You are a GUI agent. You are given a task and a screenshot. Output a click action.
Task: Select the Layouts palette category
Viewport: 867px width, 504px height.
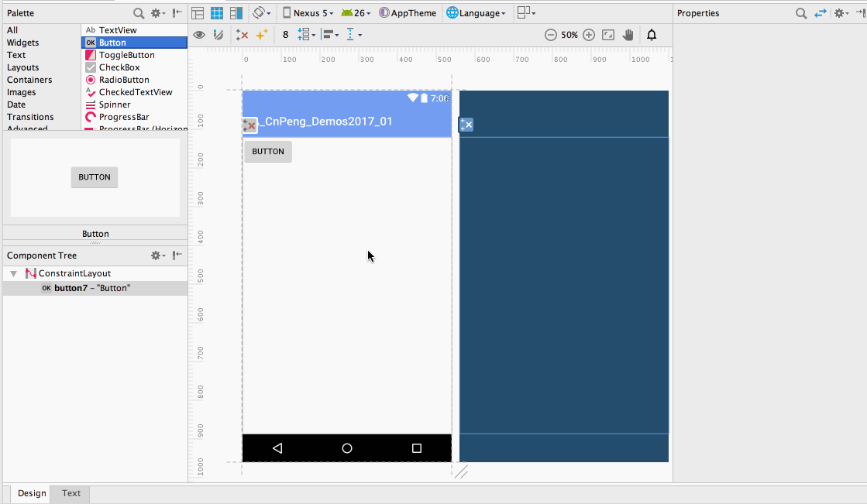coord(22,67)
